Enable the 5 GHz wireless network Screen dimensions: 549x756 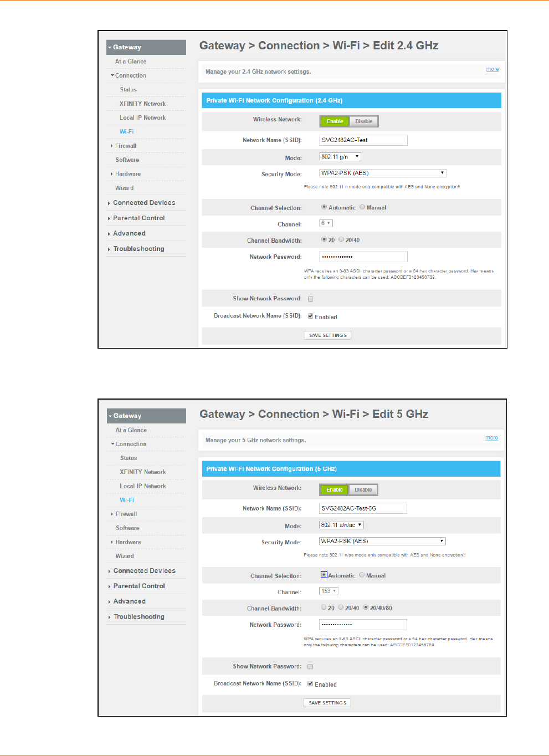tap(334, 490)
